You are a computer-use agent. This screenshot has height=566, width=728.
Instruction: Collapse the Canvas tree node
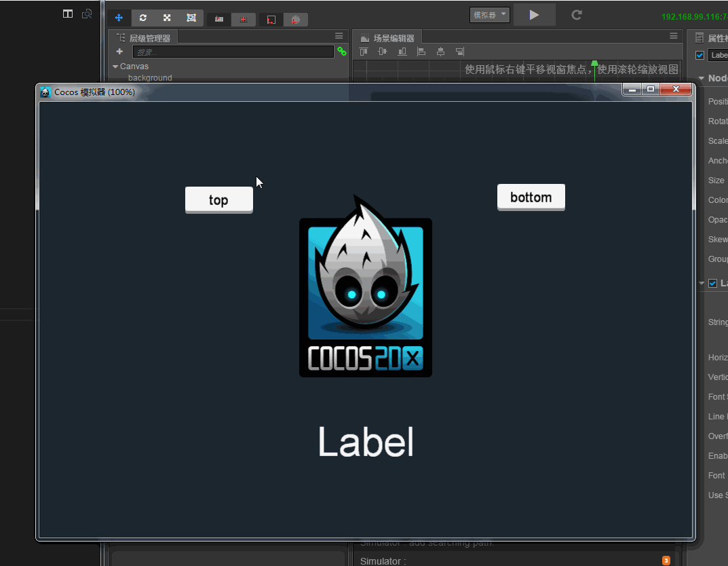point(115,67)
